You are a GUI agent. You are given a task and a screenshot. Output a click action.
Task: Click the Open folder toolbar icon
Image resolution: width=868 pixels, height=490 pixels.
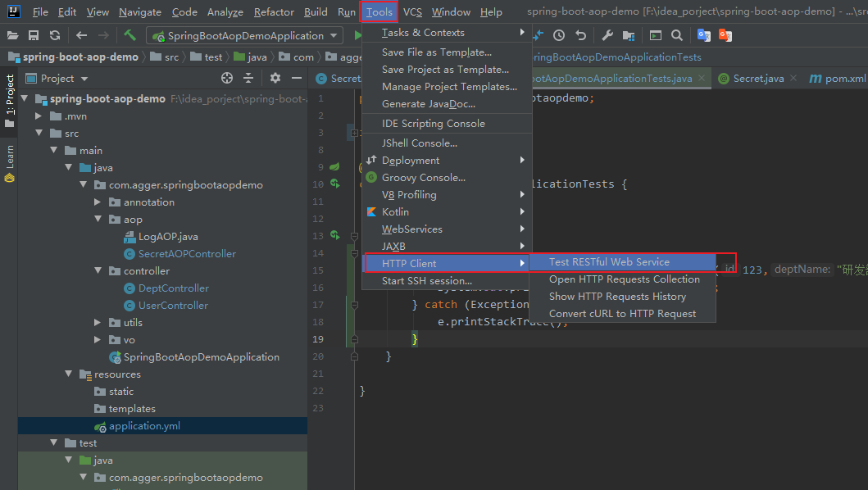coord(13,35)
